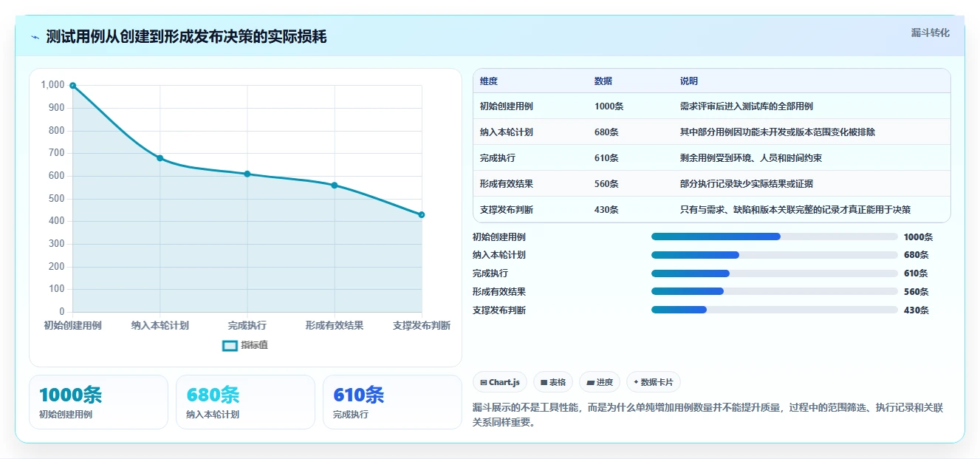Click the 纳入本轮计划 progress bar
The height and width of the screenshot is (459, 980).
(x=775, y=255)
